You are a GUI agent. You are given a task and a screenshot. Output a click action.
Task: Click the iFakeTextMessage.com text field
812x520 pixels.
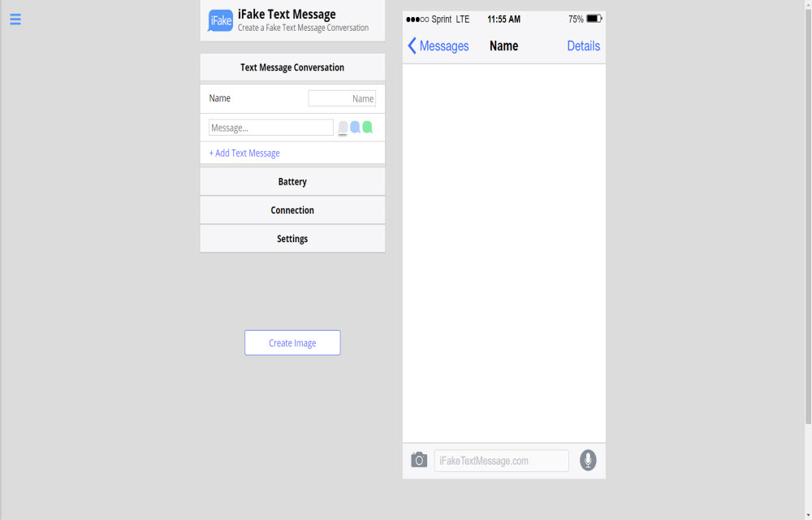(x=501, y=461)
